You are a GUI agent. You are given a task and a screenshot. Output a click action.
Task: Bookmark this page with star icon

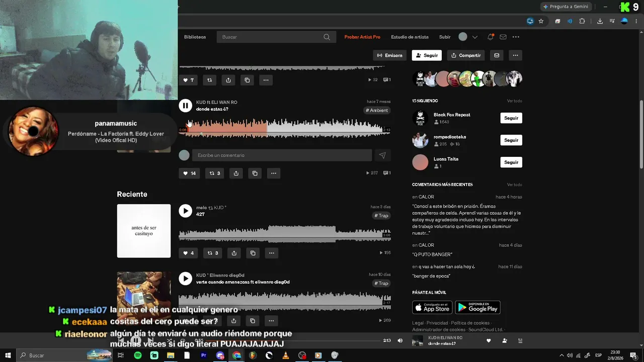coord(541,21)
